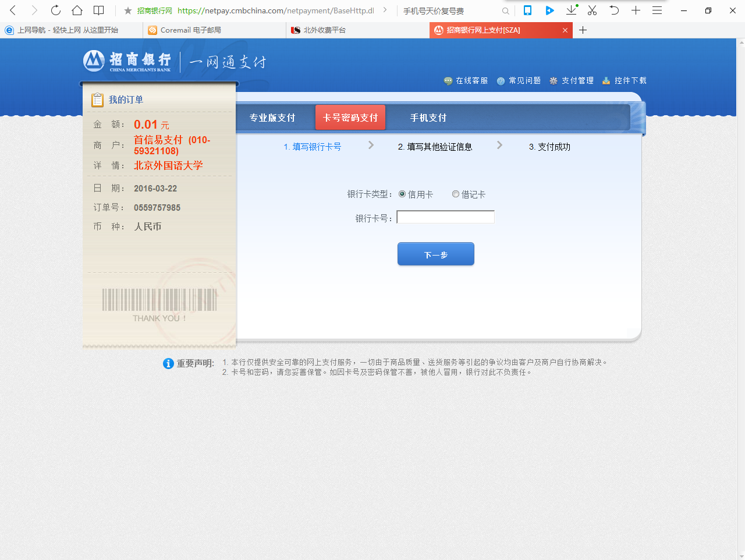This screenshot has width=745, height=560.
Task: Click the China Merchants Bank logo
Action: click(127, 61)
